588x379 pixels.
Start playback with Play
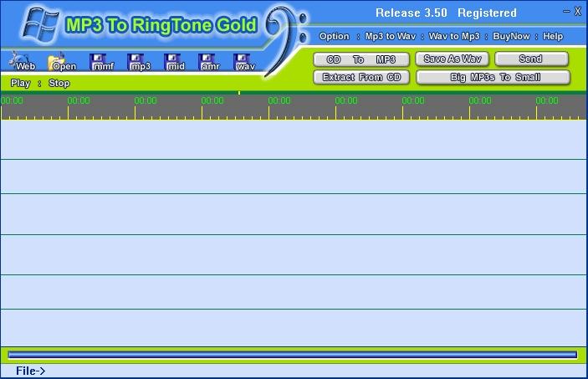coord(20,83)
